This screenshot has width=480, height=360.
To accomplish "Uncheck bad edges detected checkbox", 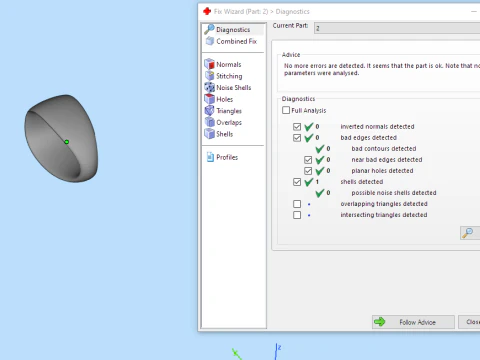I will click(297, 138).
